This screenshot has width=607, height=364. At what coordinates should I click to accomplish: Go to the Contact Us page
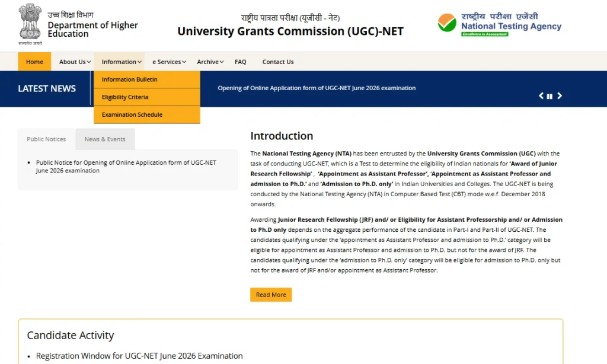277,61
